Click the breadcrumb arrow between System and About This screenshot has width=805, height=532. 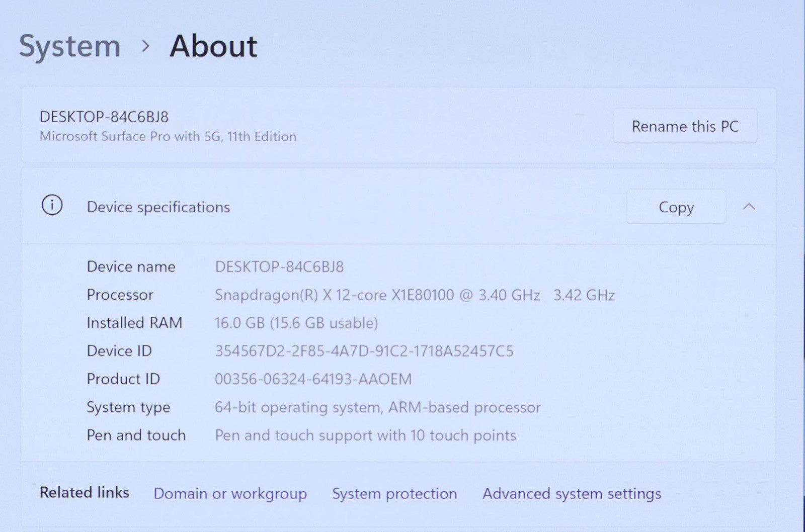coord(146,46)
